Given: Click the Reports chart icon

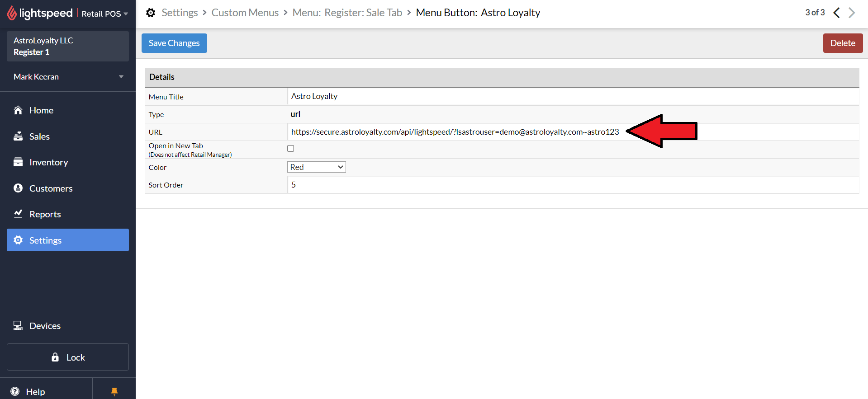Looking at the screenshot, I should (x=18, y=214).
